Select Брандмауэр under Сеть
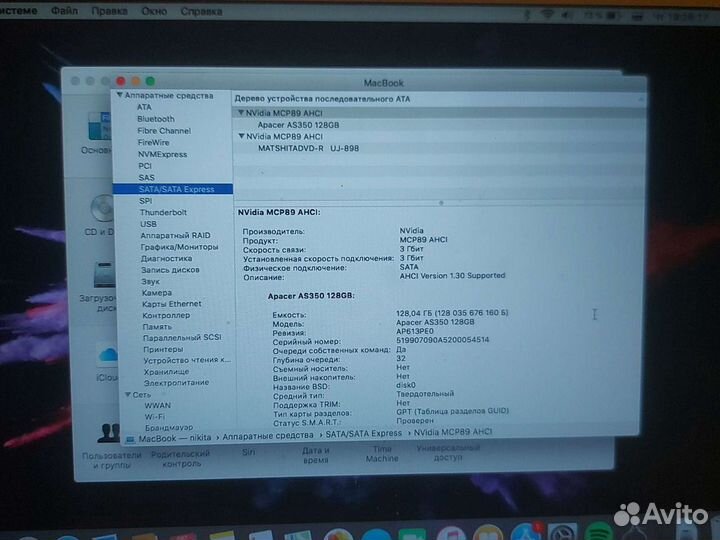This screenshot has width=720, height=540. tap(169, 428)
